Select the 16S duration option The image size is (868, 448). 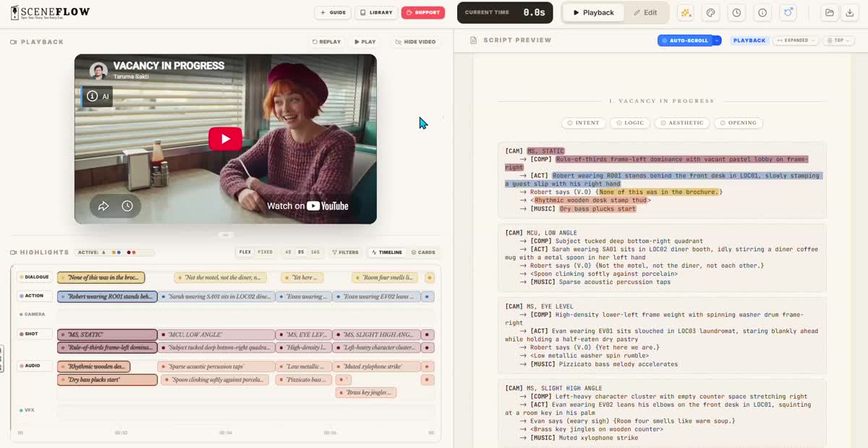(x=315, y=253)
